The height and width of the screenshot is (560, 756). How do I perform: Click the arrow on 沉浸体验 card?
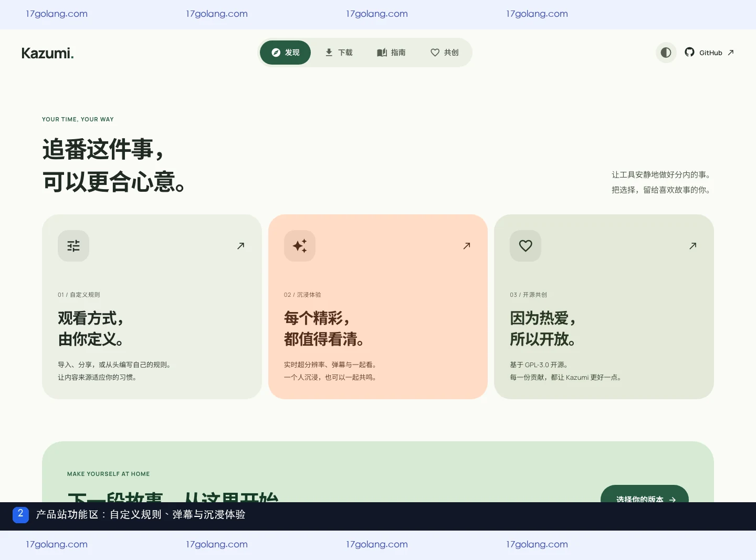point(467,246)
